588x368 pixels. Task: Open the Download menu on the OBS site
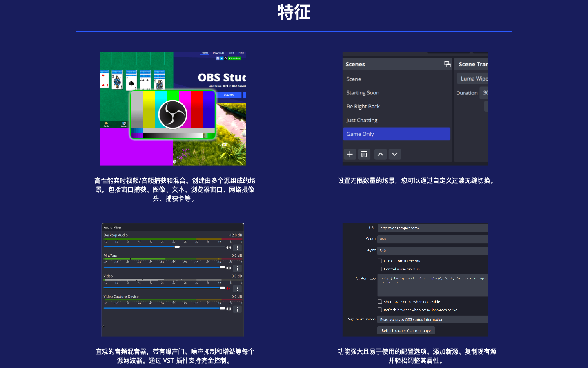coord(219,52)
